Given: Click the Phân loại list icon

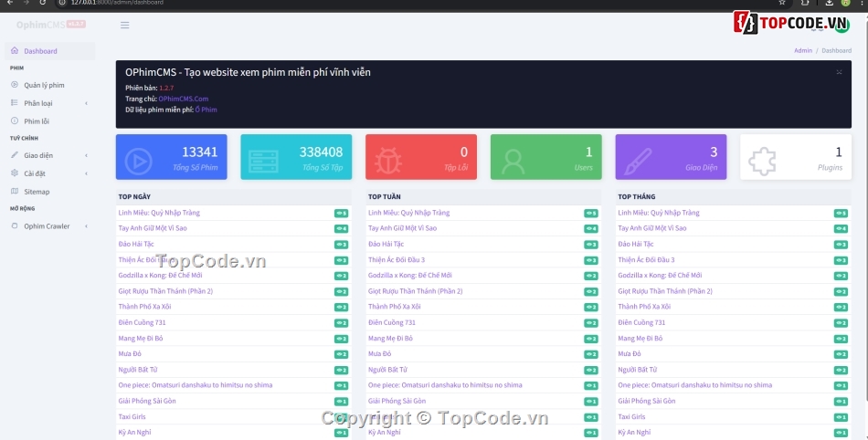Looking at the screenshot, I should tap(15, 103).
